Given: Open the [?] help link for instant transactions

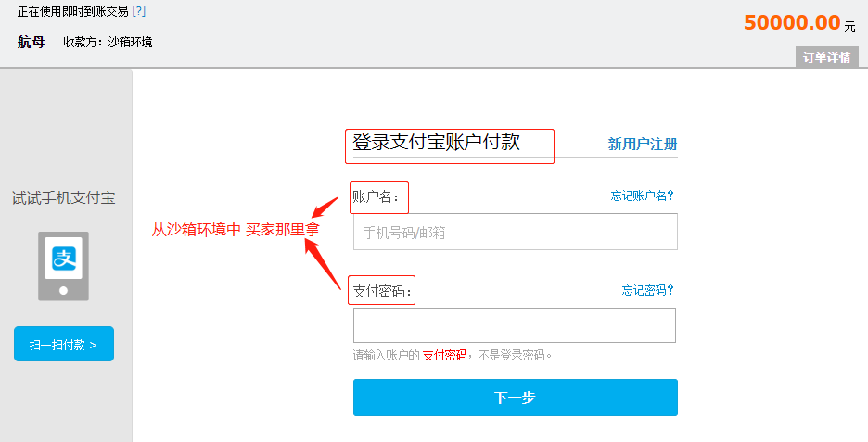Looking at the screenshot, I should coord(139,11).
